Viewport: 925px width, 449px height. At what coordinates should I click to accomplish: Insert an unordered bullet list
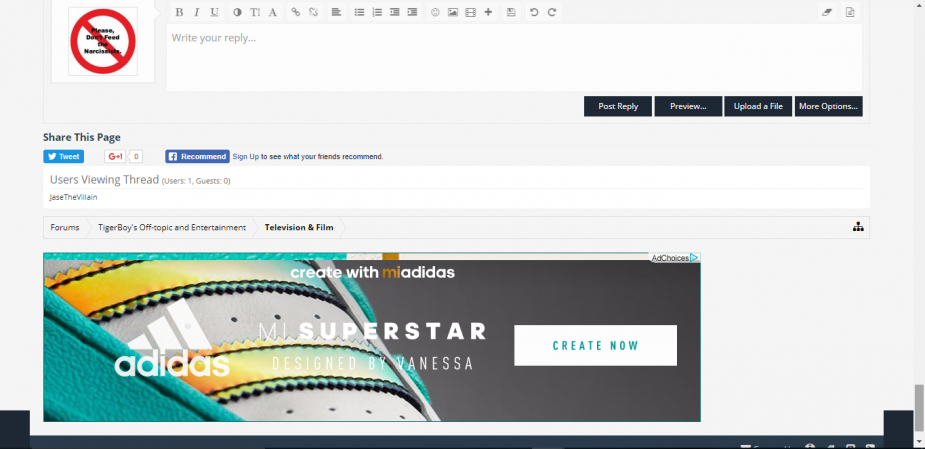pyautogui.click(x=359, y=12)
